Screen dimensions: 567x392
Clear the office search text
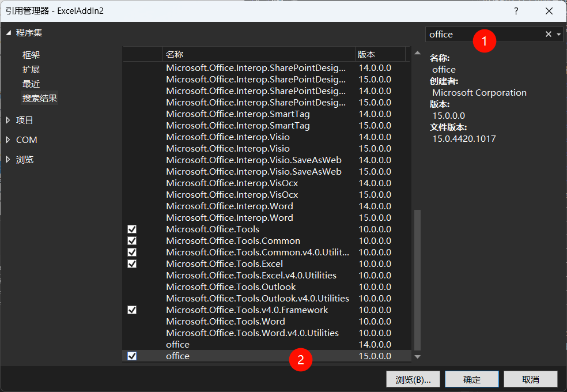[548, 34]
